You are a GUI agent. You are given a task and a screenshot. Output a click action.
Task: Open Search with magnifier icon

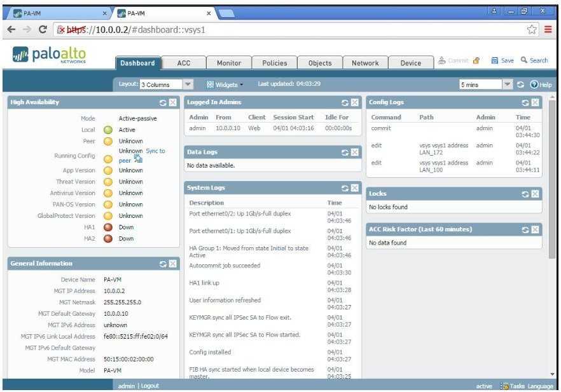tap(524, 60)
